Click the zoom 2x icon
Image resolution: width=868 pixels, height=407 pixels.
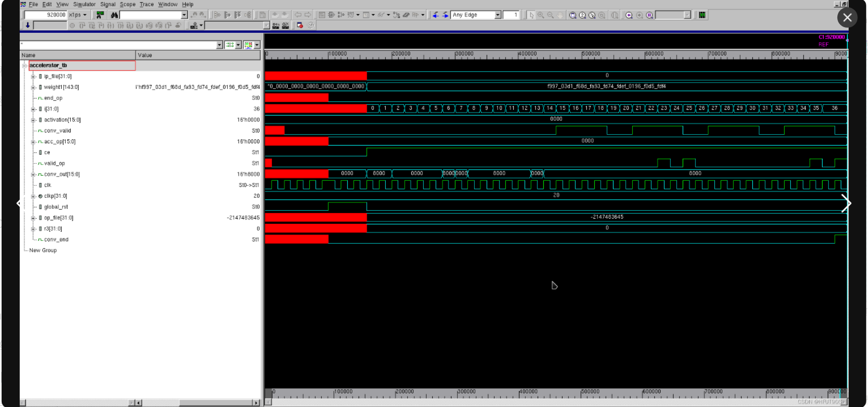[x=582, y=15]
